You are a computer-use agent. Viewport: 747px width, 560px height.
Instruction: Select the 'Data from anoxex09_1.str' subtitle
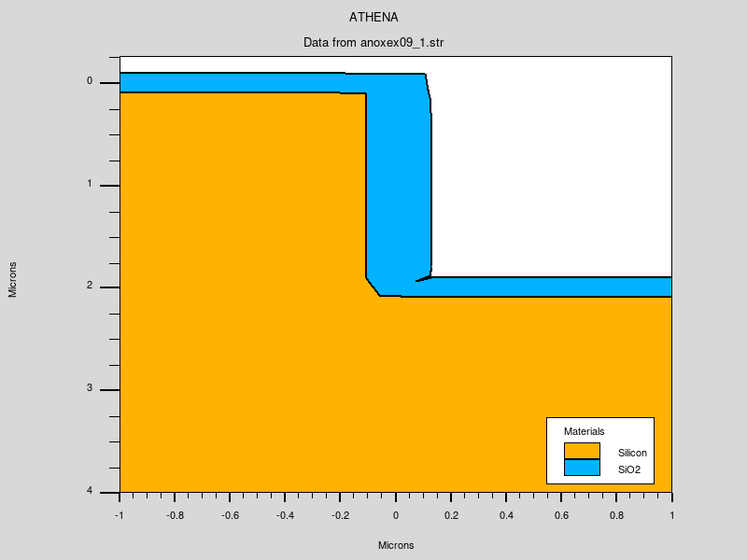coord(373,43)
